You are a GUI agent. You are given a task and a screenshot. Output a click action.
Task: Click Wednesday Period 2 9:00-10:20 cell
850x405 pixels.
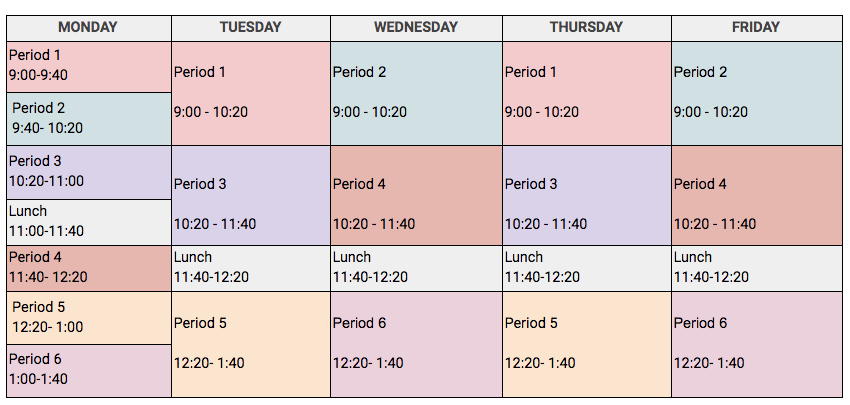[x=415, y=92]
